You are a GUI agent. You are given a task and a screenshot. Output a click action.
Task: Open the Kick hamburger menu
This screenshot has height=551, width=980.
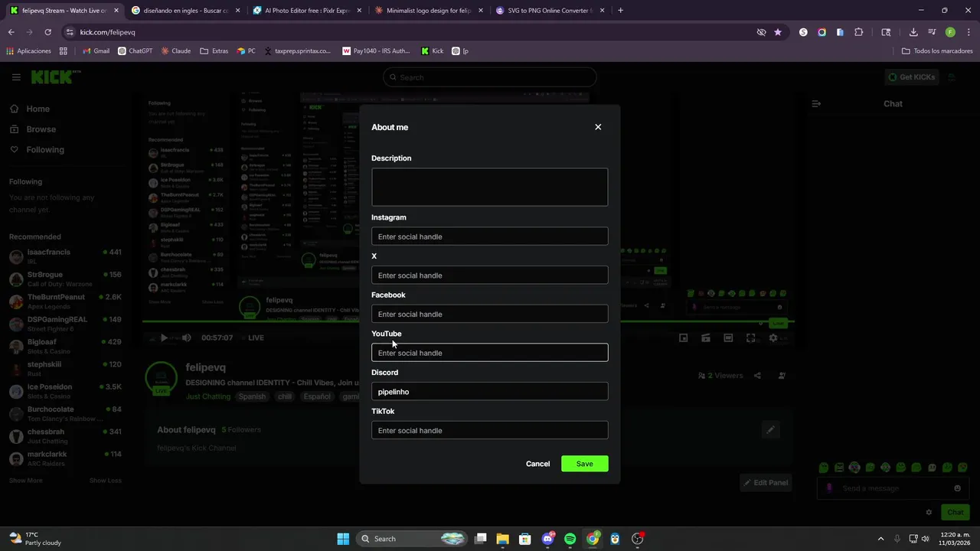pyautogui.click(x=16, y=77)
